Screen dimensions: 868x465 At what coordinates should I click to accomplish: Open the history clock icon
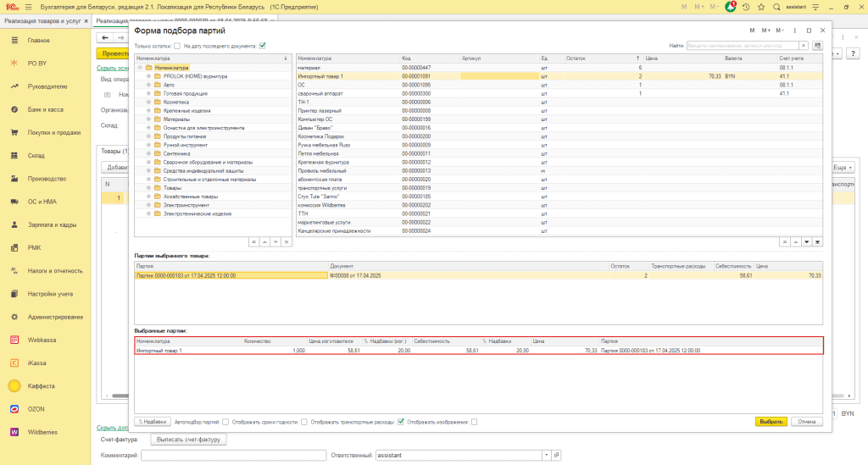tap(746, 7)
